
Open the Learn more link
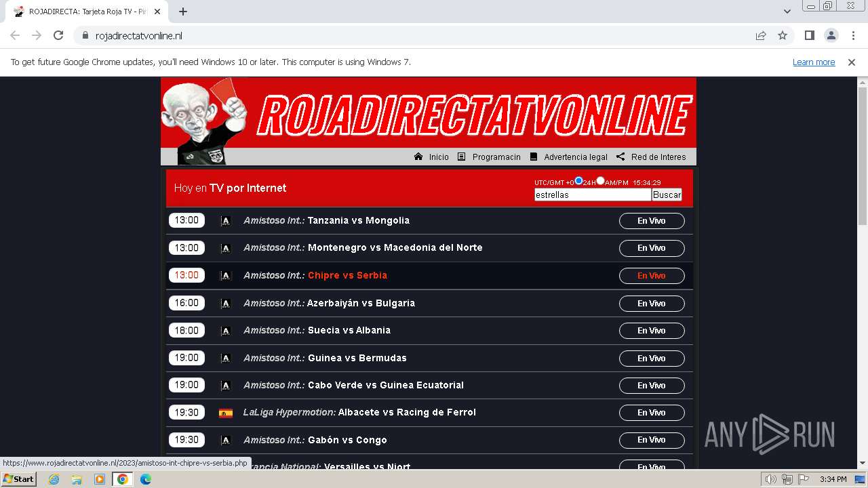tap(814, 62)
